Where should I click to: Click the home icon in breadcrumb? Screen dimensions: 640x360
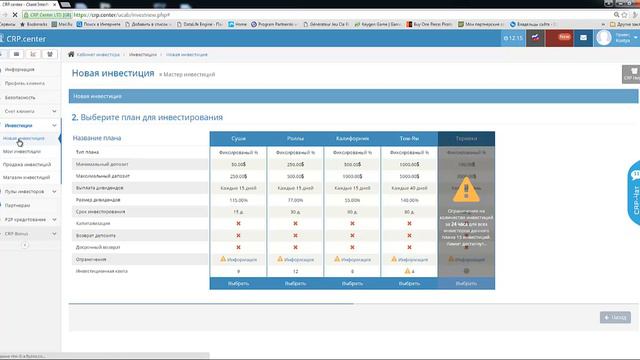coord(71,54)
